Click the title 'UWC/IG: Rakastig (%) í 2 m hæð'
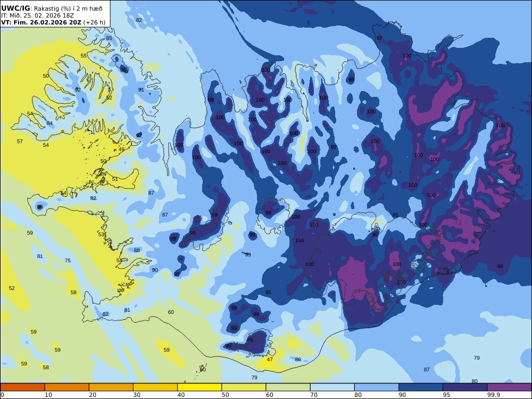532x399 pixels. pos(52,9)
